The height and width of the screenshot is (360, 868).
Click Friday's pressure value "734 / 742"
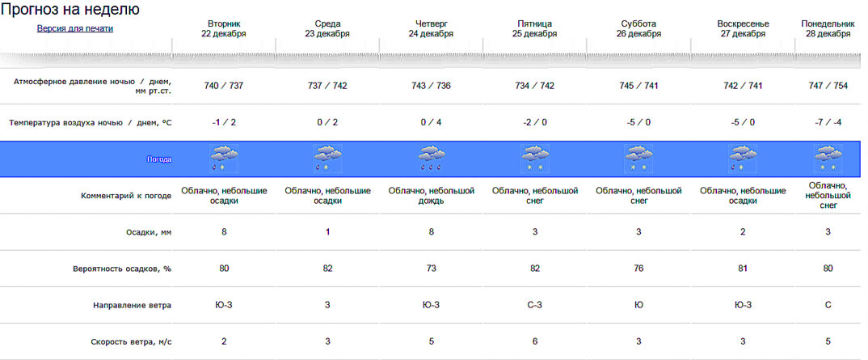point(535,86)
